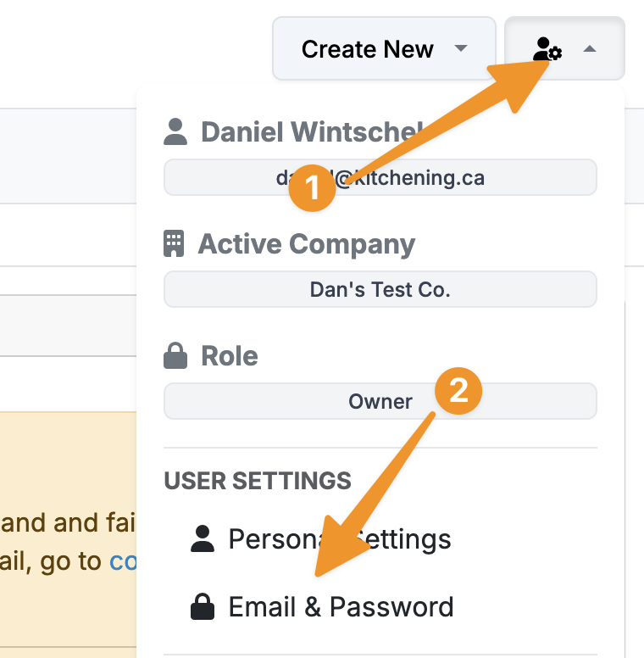Click the Dan's Test Co. company pill
644x658 pixels.
[x=380, y=289]
